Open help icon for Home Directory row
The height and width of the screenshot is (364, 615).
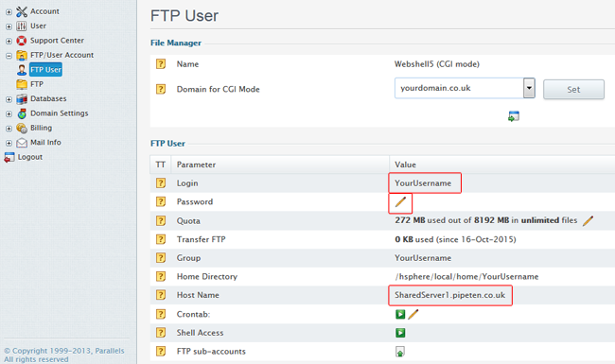click(161, 276)
